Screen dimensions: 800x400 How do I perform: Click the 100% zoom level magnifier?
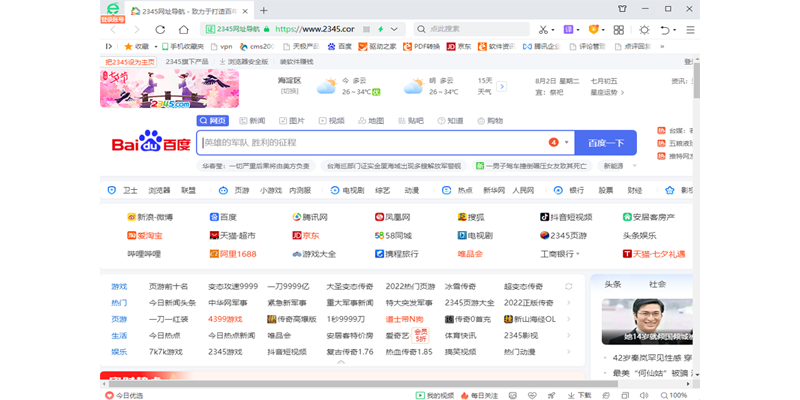coord(673,395)
